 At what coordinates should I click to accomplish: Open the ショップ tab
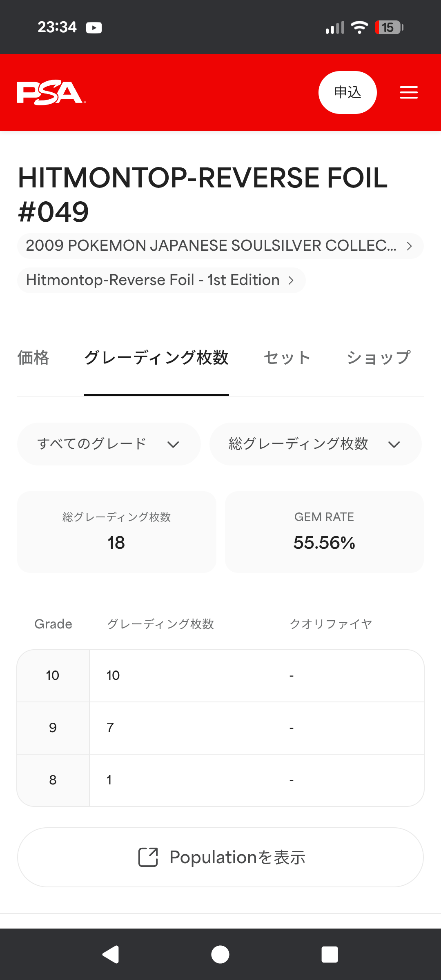(x=379, y=358)
